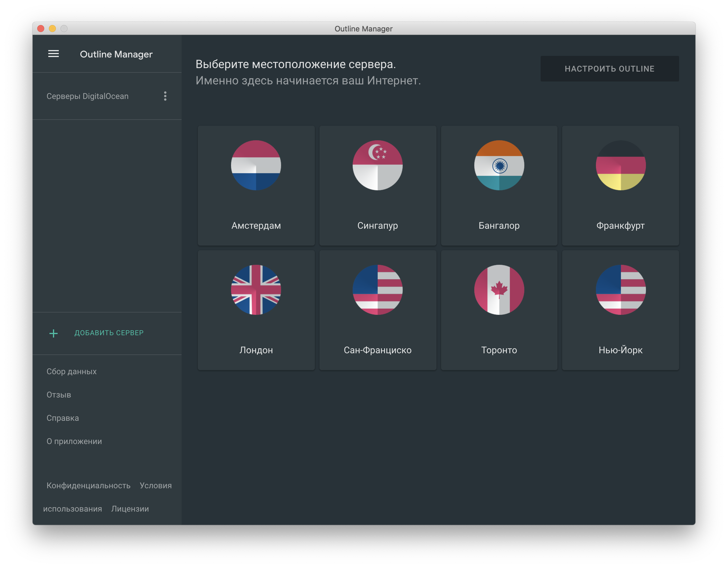This screenshot has height=568, width=728.
Task: Choose the Торонто location label
Action: (499, 350)
